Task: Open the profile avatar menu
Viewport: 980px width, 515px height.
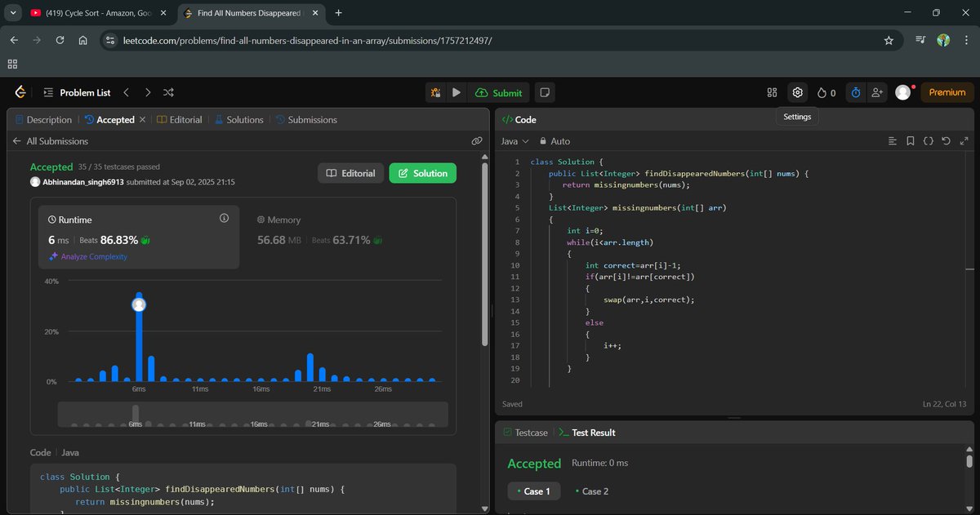Action: 902,92
